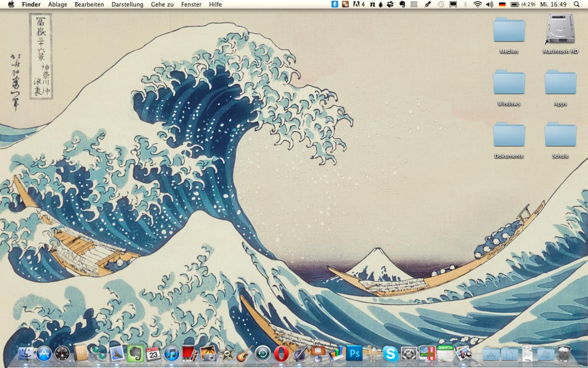Open the Bluetooth status menu

coord(465,4)
